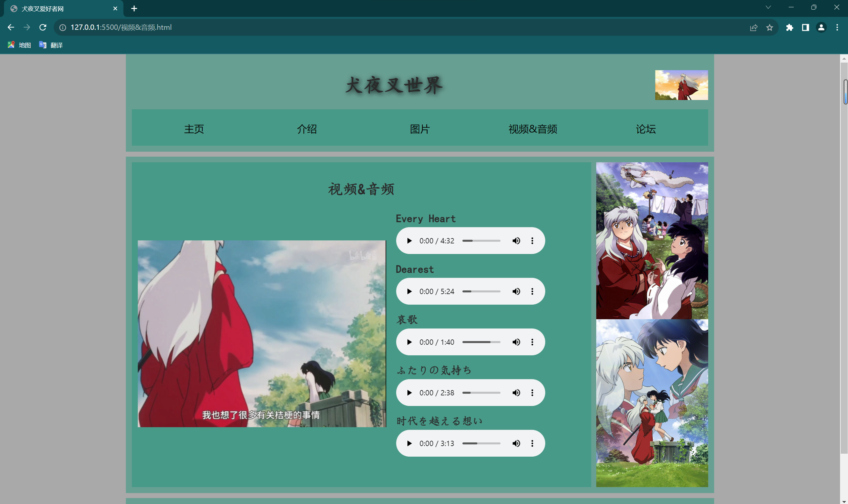
Task: Open more options for 'Every Heart' player
Action: (x=532, y=240)
